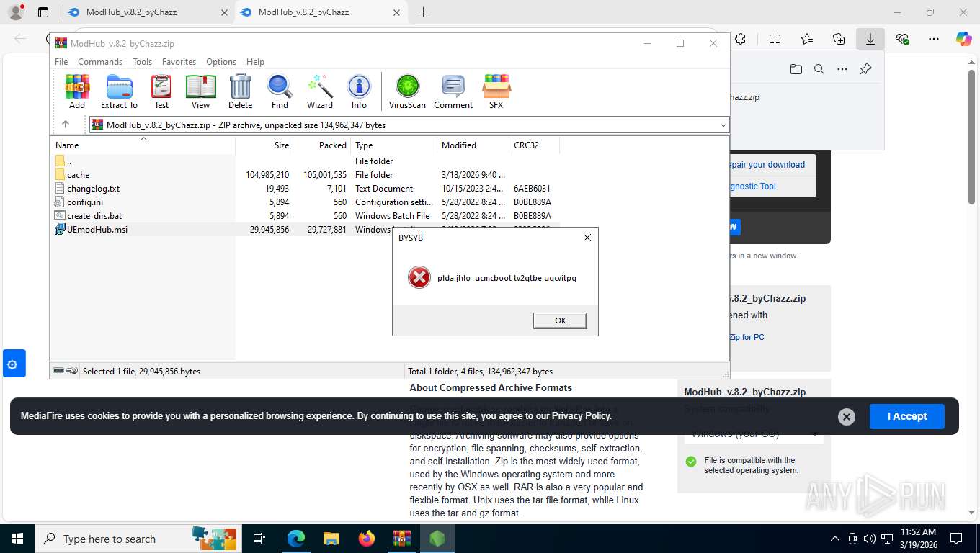
Task: Click the Delete trash icon
Action: click(x=241, y=92)
